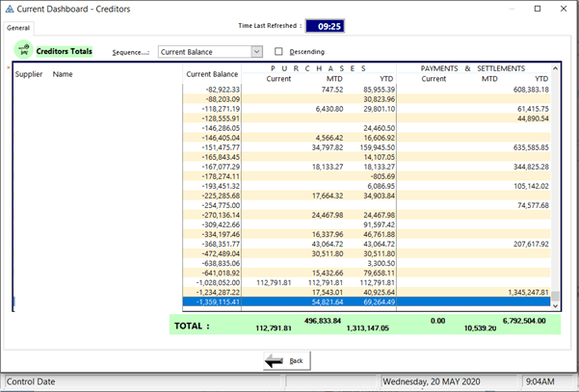Click the 1,345,247.81 payments YTD value
This screenshot has width=579, height=392.
pos(528,293)
